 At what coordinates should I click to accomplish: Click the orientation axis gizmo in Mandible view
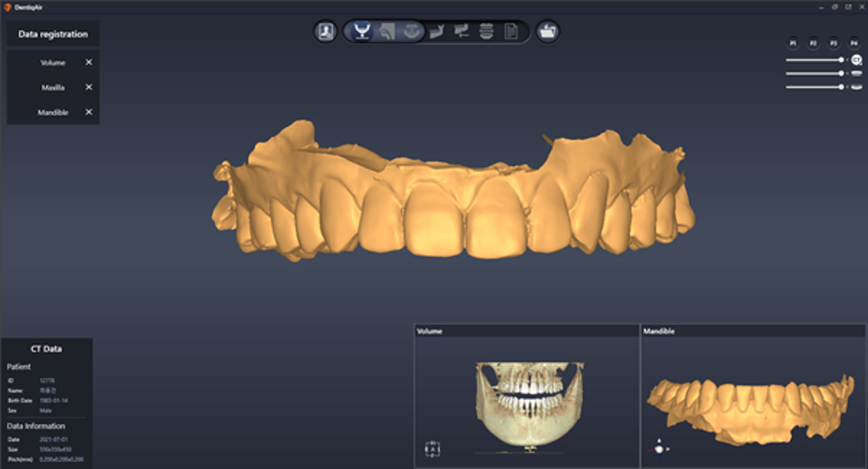[x=660, y=449]
